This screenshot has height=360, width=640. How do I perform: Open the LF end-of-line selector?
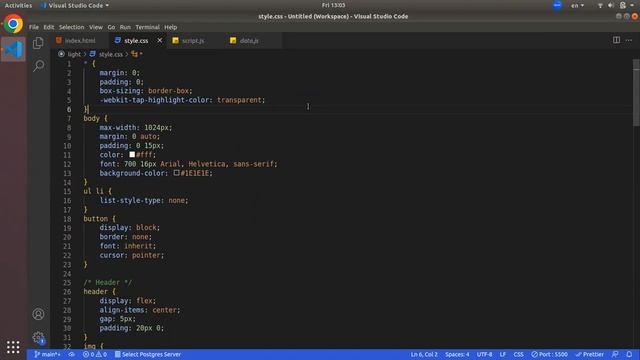tap(502, 354)
